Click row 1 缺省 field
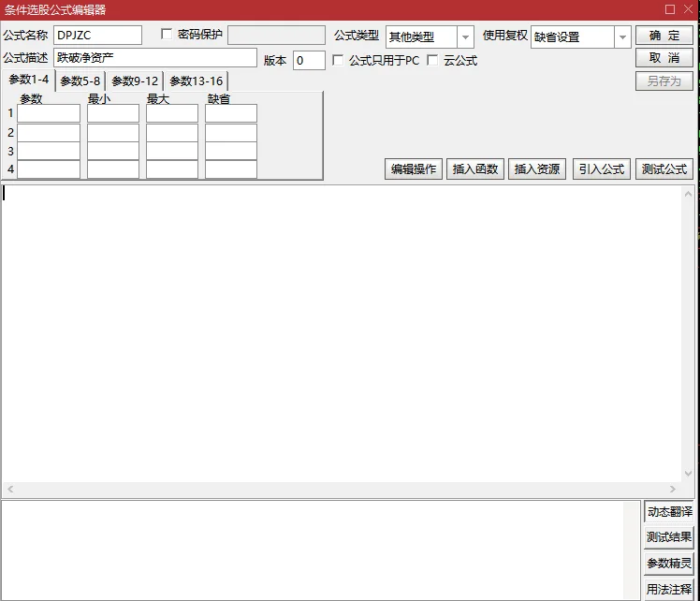This screenshot has height=601, width=700. [x=231, y=113]
